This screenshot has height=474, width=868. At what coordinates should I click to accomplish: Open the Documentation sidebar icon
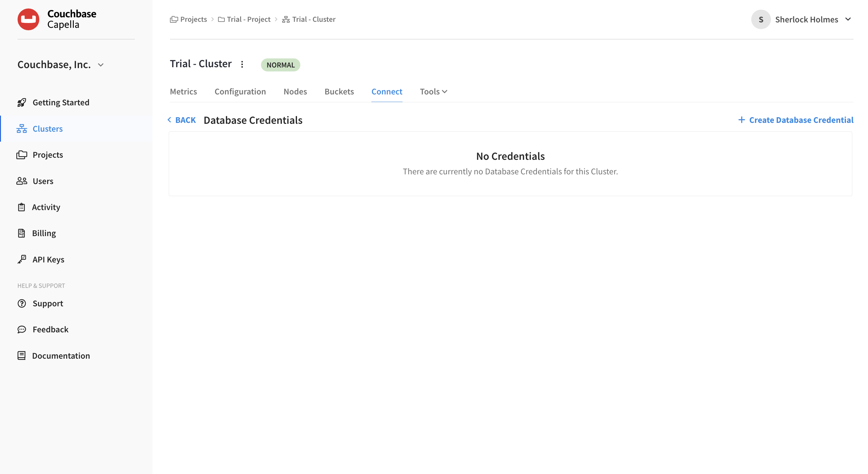click(21, 355)
